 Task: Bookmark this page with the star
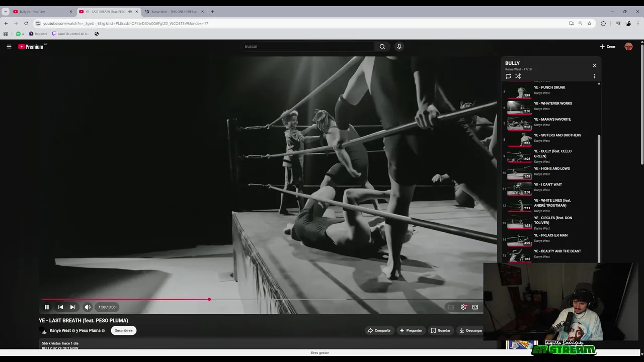(589, 23)
